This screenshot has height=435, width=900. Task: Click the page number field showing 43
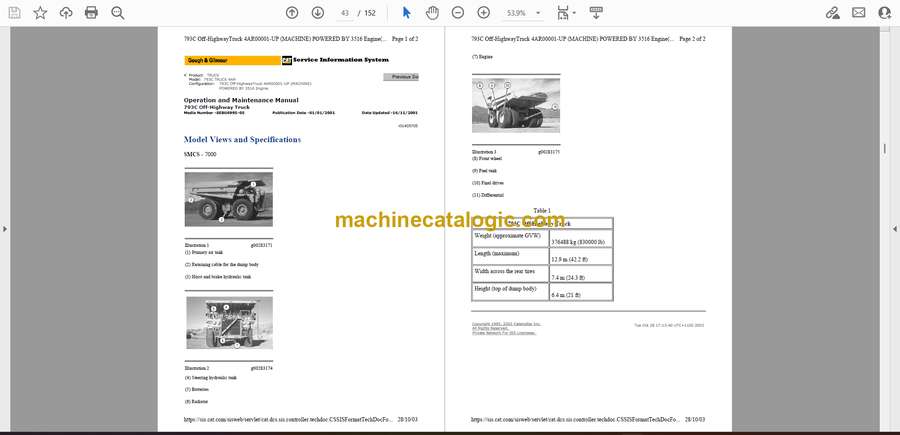[x=344, y=13]
